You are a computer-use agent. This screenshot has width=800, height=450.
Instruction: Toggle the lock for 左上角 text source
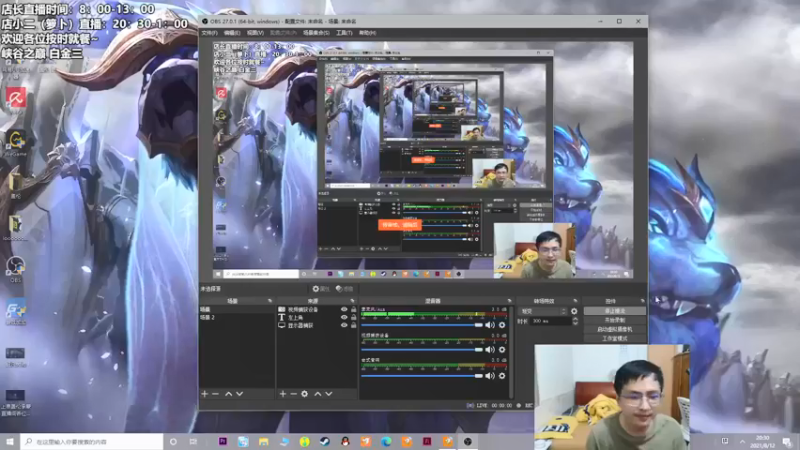click(x=353, y=317)
